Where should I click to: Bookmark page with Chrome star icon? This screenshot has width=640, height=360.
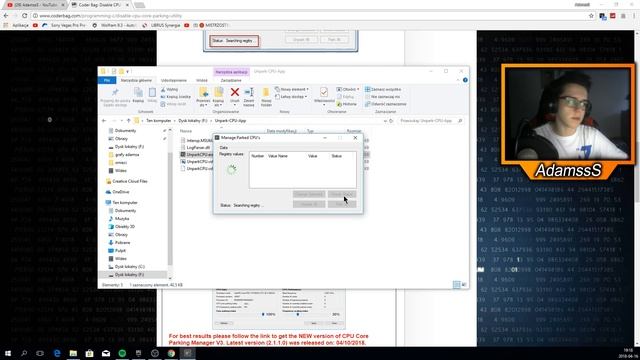591,16
